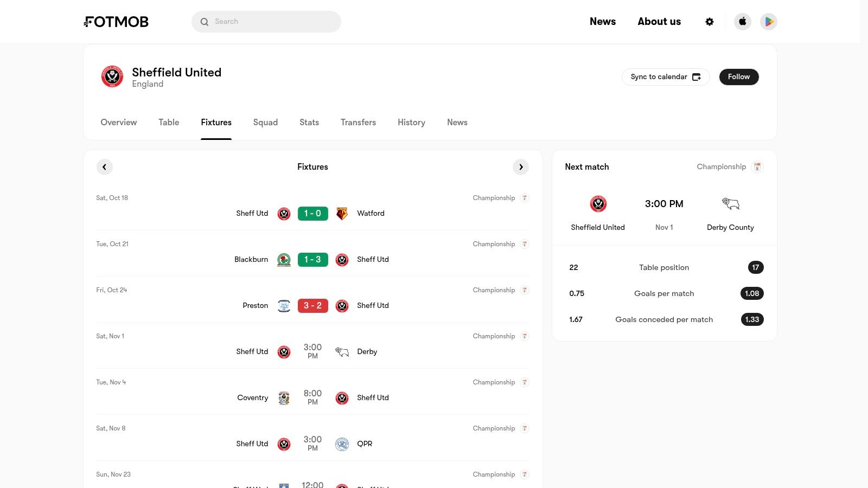Click the Apple App Store icon
The image size is (868, 488).
[x=742, y=22]
